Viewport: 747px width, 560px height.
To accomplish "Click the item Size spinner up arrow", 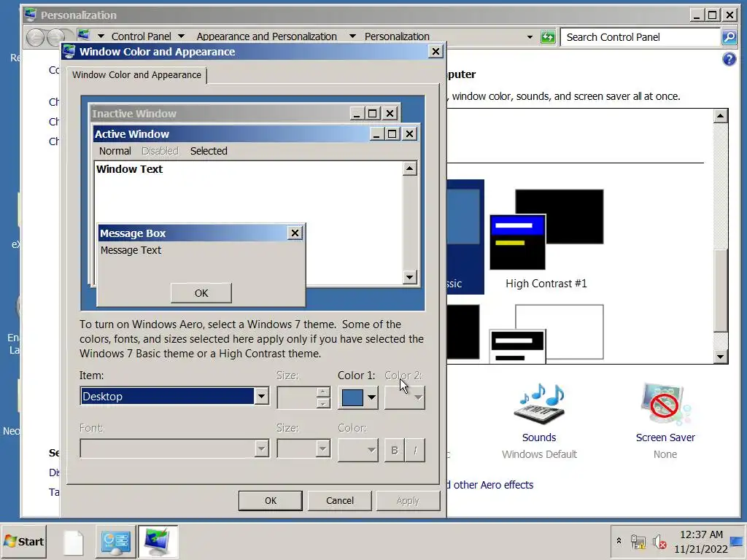I will (323, 392).
